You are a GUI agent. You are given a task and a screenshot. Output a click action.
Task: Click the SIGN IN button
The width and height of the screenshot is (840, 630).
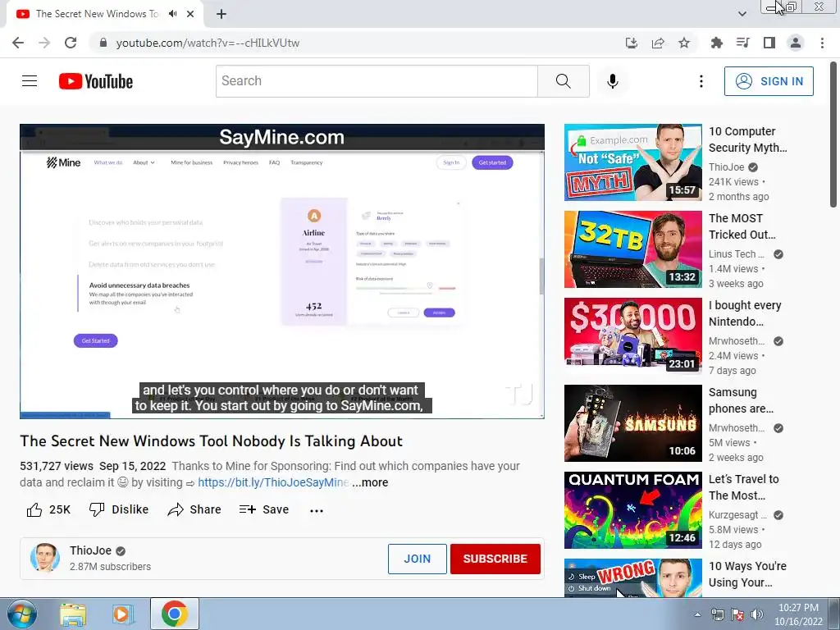[x=769, y=81]
